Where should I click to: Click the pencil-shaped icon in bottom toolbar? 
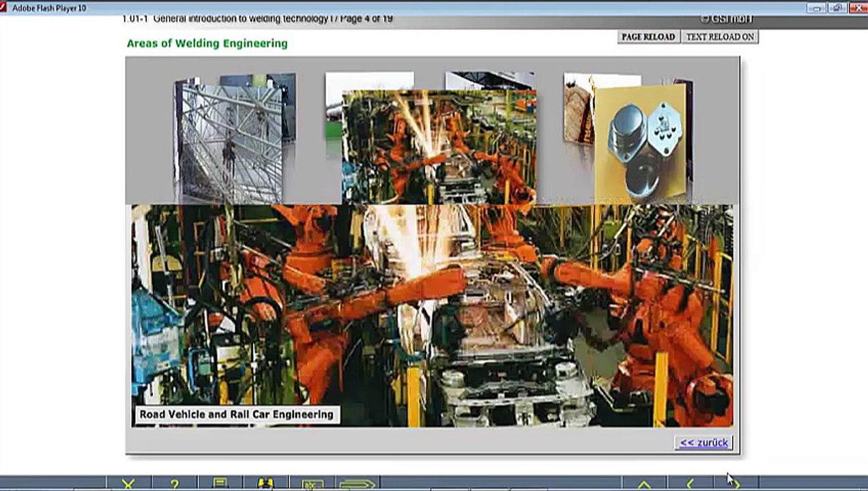pyautogui.click(x=358, y=484)
